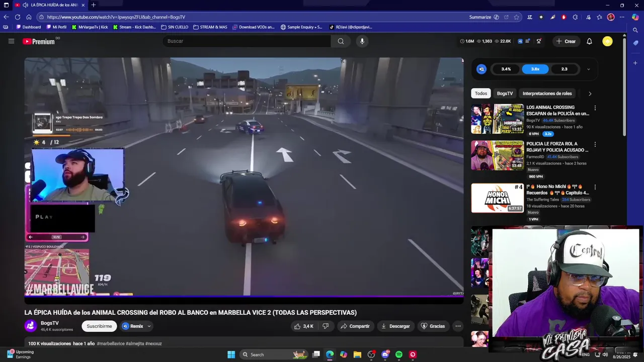This screenshot has height=362, width=644.
Task: Click the Compartir share button
Action: click(x=355, y=326)
